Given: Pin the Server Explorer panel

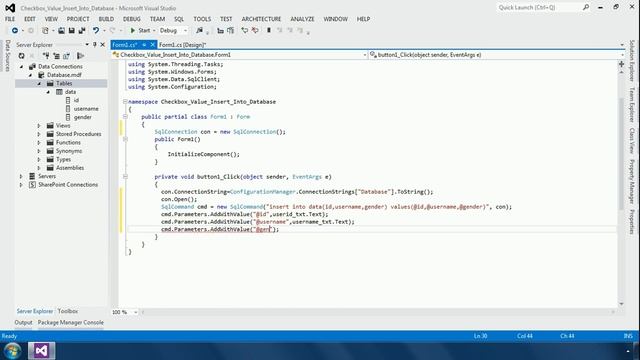Looking at the screenshot, I should click(95, 44).
